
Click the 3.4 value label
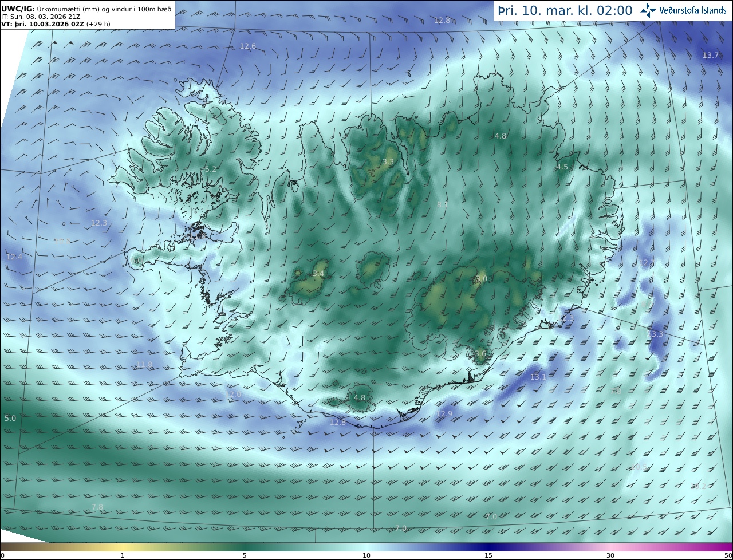[x=318, y=274]
